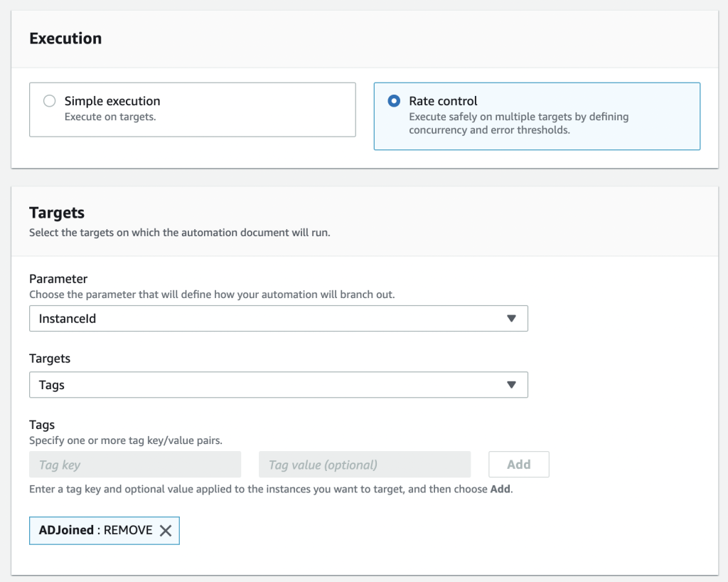728x582 pixels.
Task: Click the Tags field label
Action: click(x=41, y=424)
